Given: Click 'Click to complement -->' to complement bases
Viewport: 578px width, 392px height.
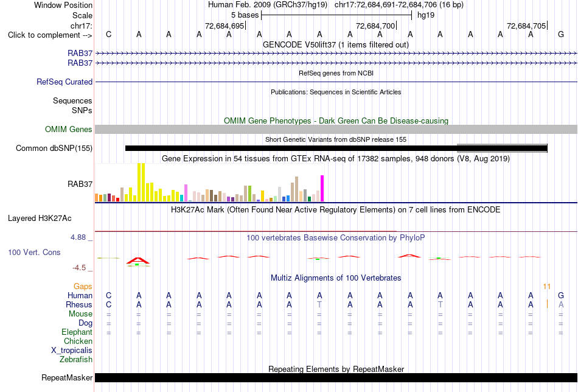Looking at the screenshot, I should (x=50, y=35).
